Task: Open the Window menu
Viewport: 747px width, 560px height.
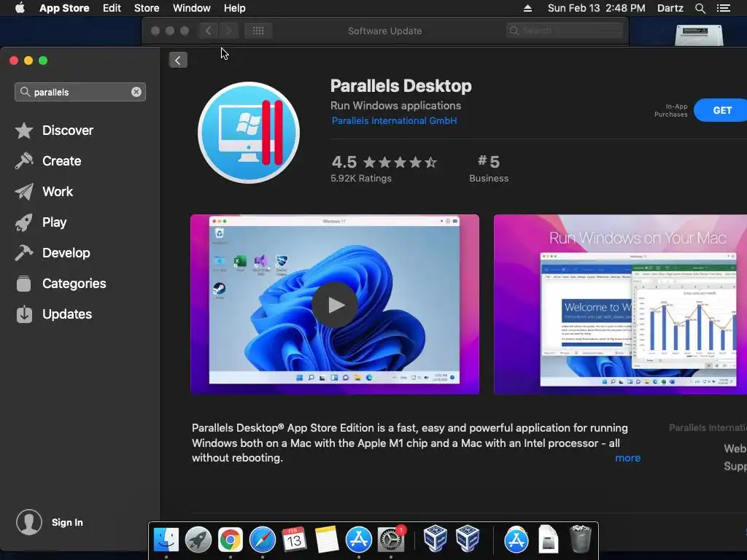Action: (x=192, y=8)
